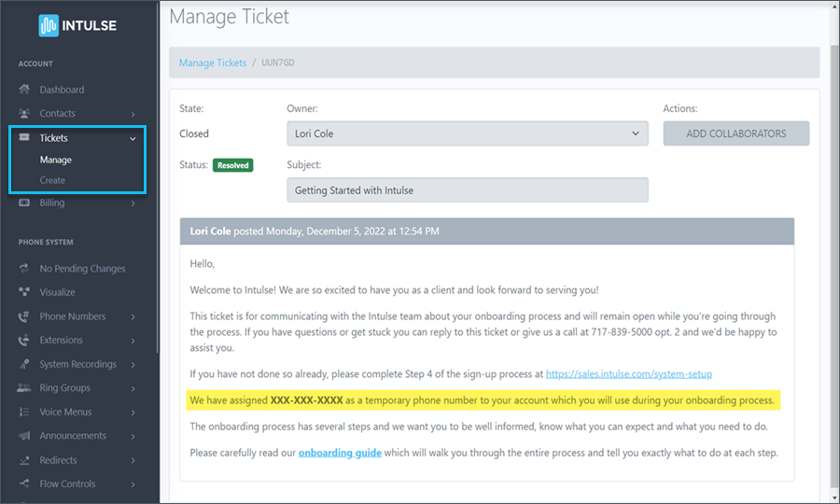The height and width of the screenshot is (504, 840).
Task: Click the Tickets icon in sidebar
Action: [24, 138]
